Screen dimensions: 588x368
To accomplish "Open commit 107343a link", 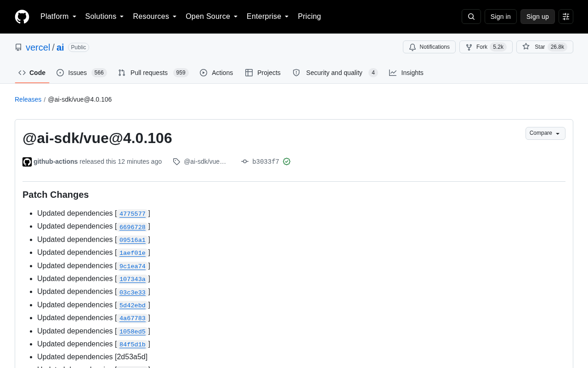I will click(132, 279).
